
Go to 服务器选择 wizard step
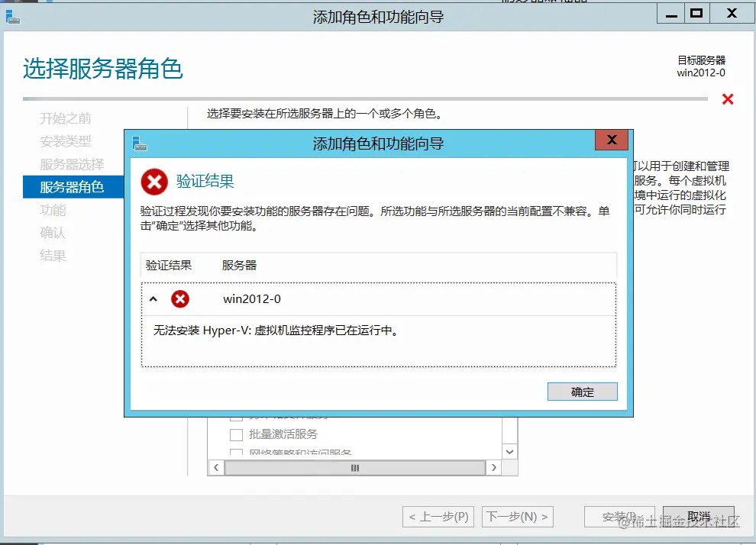pos(72,164)
